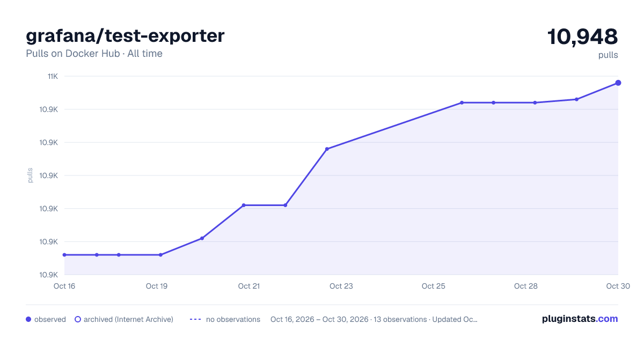644x338 pixels.
Task: Click the date range '13 observations' footer text
Action: (374, 319)
